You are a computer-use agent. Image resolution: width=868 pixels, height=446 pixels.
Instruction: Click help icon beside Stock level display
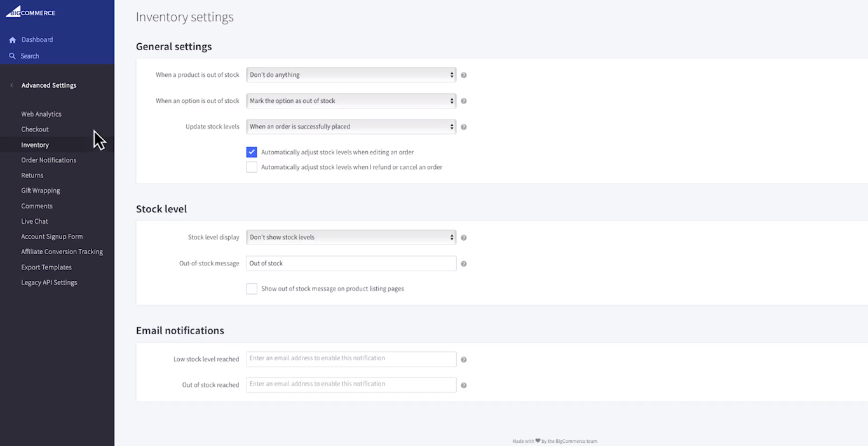click(464, 238)
